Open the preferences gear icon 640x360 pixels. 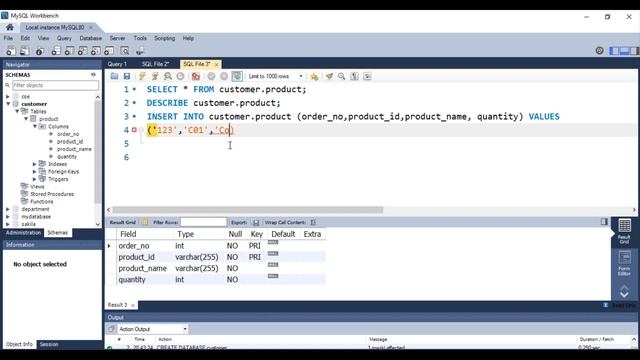599,51
